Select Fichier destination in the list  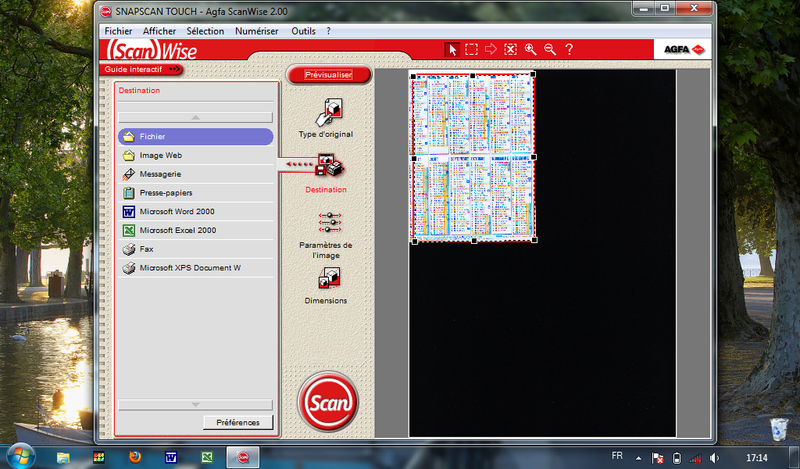(195, 137)
